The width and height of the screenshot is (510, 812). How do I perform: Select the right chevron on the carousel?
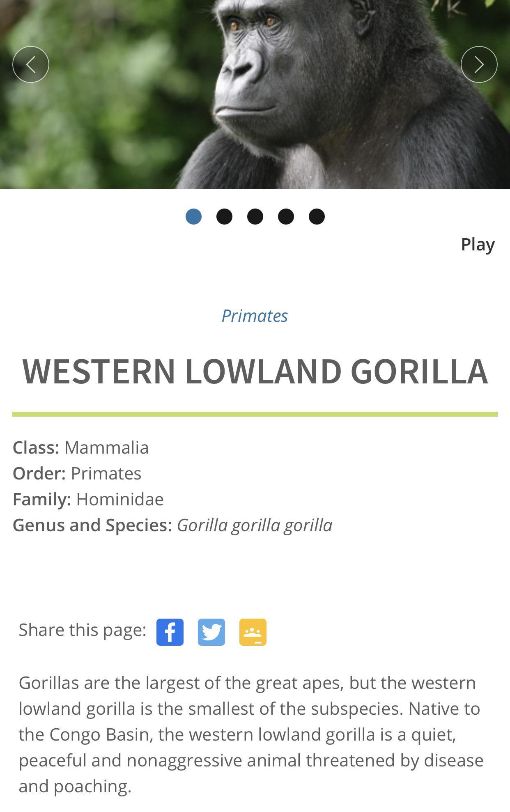coord(479,64)
